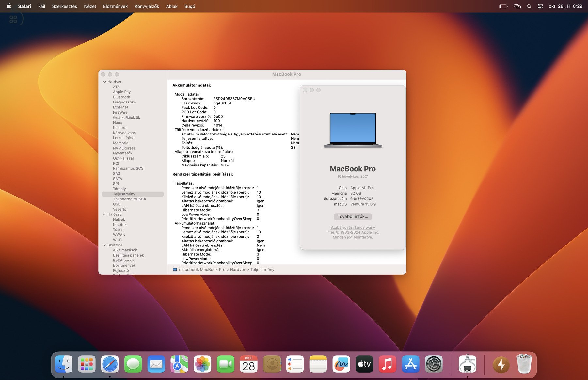This screenshot has width=588, height=380.
Task: Select Apple Pay in sidebar
Action: 122,92
